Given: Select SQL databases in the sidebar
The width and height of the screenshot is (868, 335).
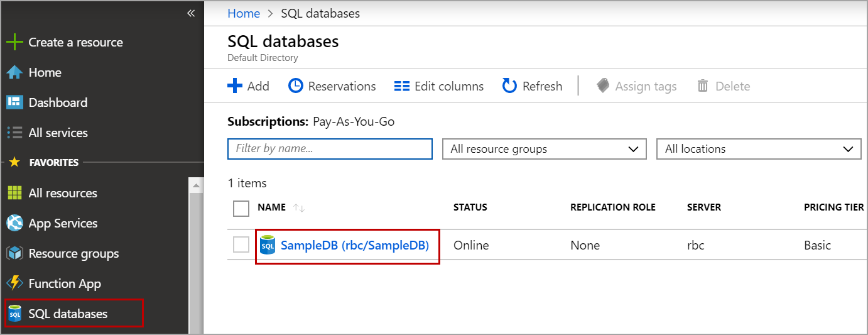Looking at the screenshot, I should 68,314.
